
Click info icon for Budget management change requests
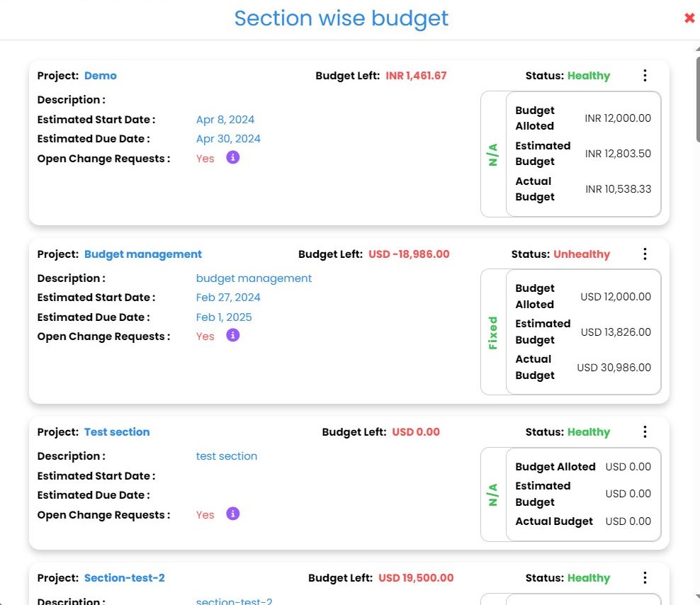click(233, 335)
